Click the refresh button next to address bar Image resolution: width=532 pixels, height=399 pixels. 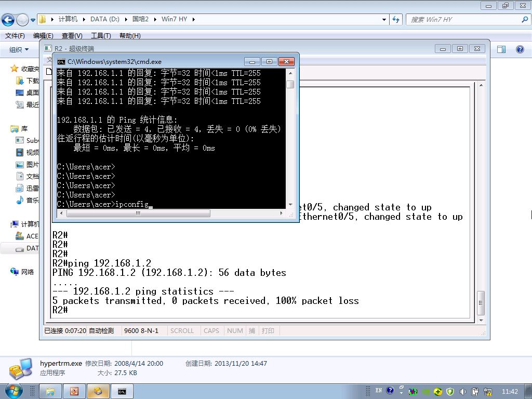pos(395,19)
